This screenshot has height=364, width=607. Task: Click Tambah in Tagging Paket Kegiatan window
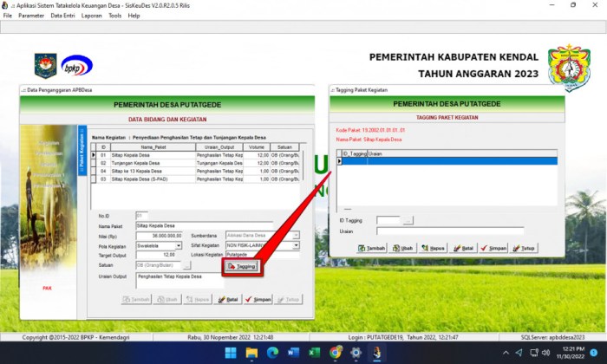click(x=372, y=248)
